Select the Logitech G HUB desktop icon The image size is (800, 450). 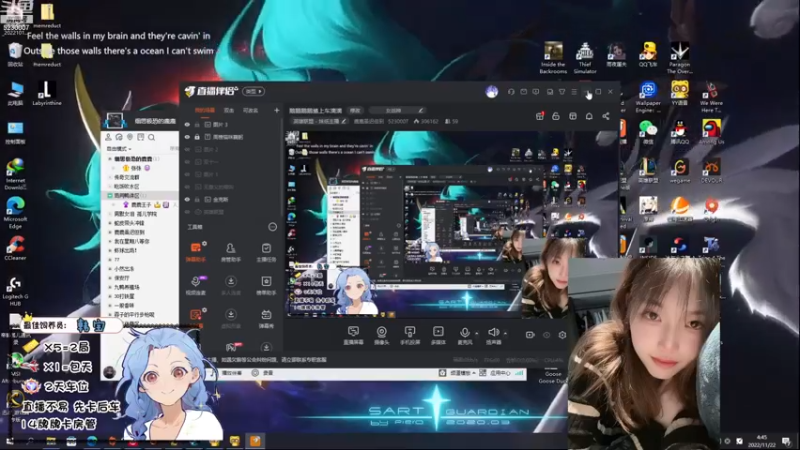pos(15,291)
